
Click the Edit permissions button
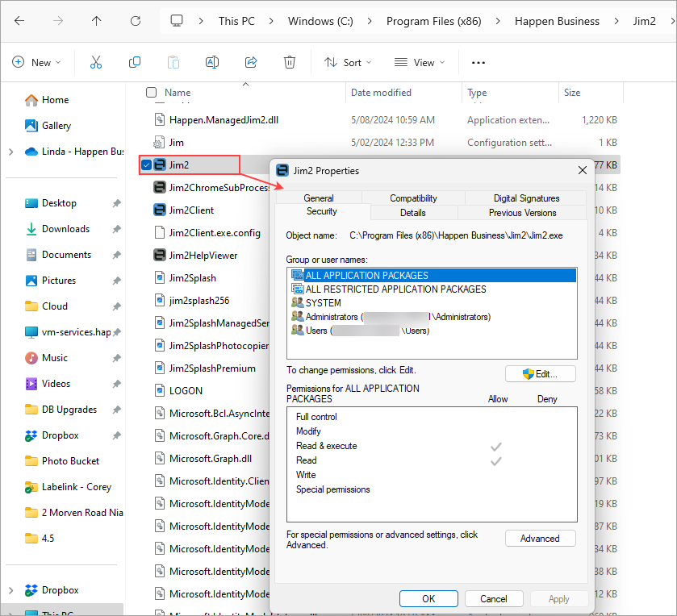540,374
